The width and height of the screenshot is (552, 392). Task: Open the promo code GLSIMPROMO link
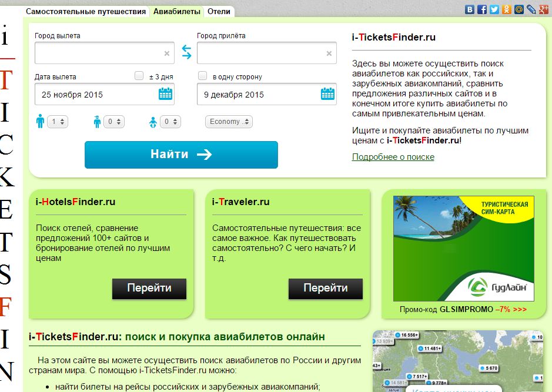pos(463,309)
